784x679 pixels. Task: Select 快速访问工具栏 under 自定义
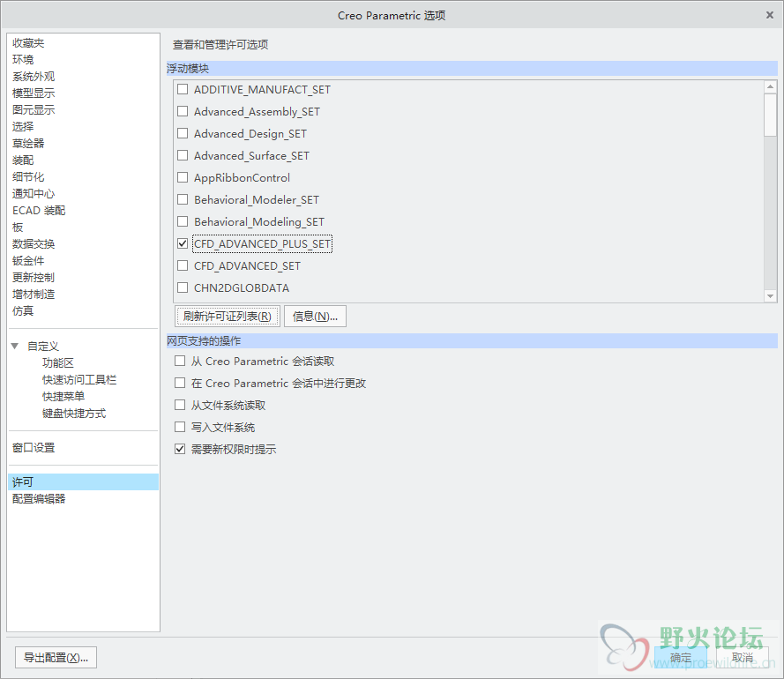79,379
